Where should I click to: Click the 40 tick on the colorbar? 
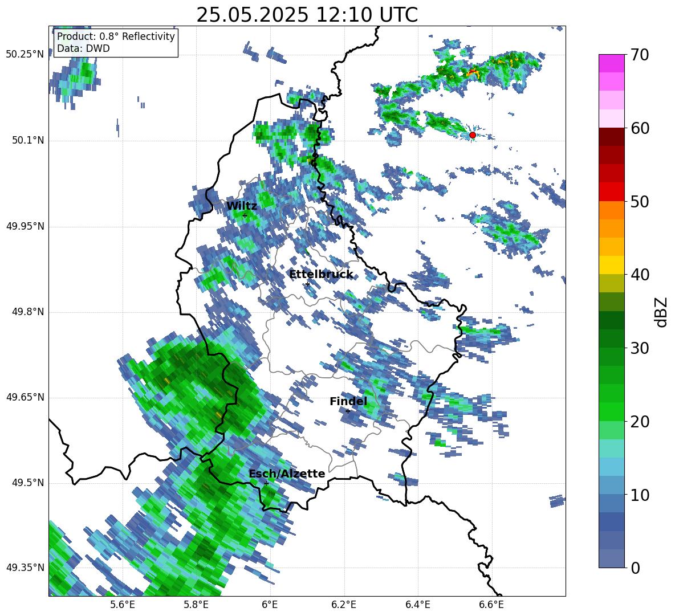[640, 275]
